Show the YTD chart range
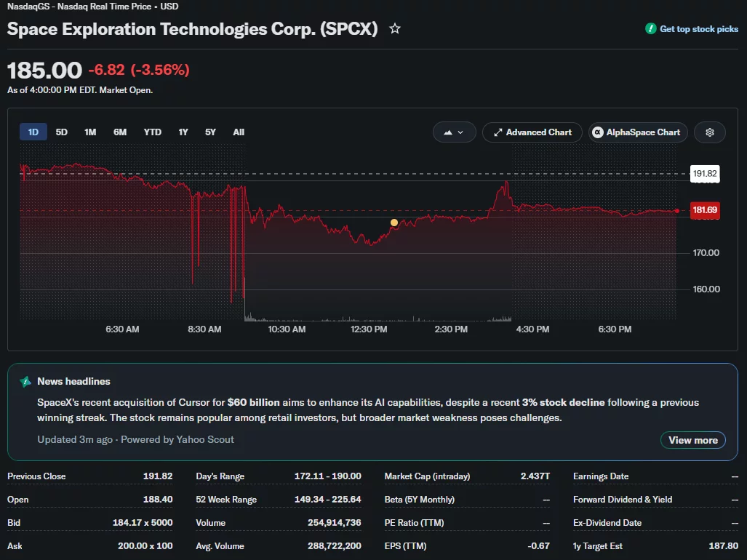 click(x=153, y=132)
